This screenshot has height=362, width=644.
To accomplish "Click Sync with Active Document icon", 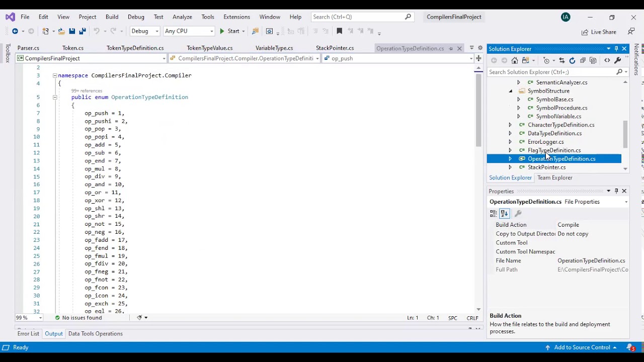I will click(x=561, y=60).
